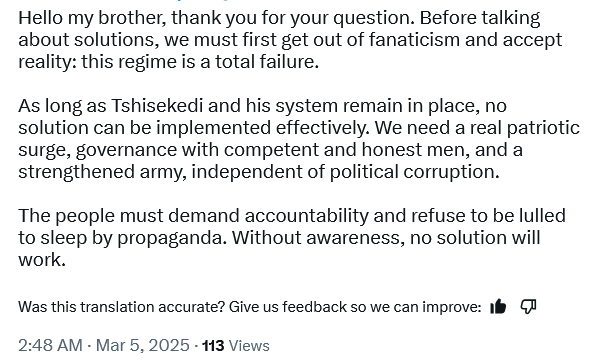Click the thumbs up translation feedback icon
The image size is (598, 360).
click(x=498, y=306)
